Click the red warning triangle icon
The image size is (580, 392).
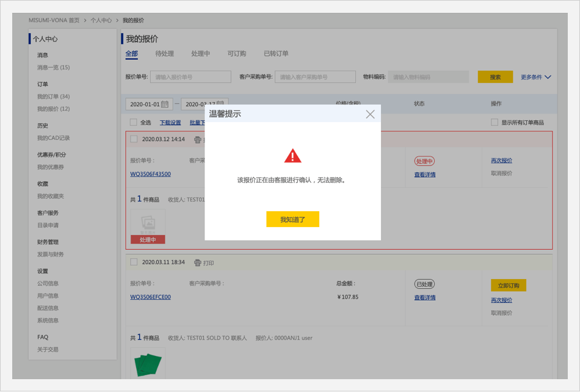pos(292,156)
